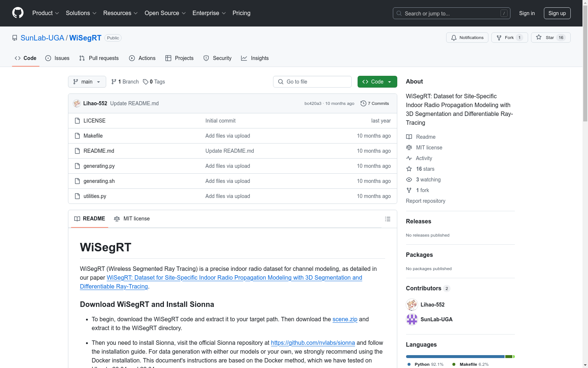The width and height of the screenshot is (588, 368).
Task: Click the file icon beside generating.py
Action: point(77,166)
